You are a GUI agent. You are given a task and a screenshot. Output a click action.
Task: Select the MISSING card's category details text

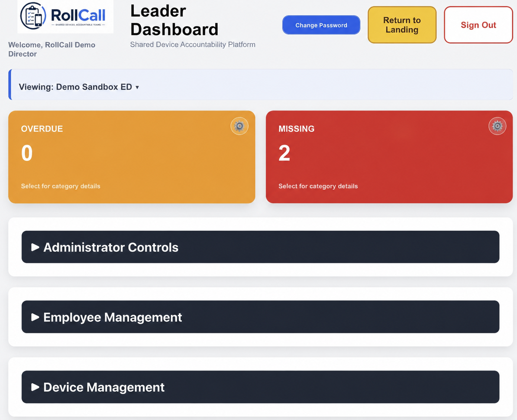(x=318, y=186)
